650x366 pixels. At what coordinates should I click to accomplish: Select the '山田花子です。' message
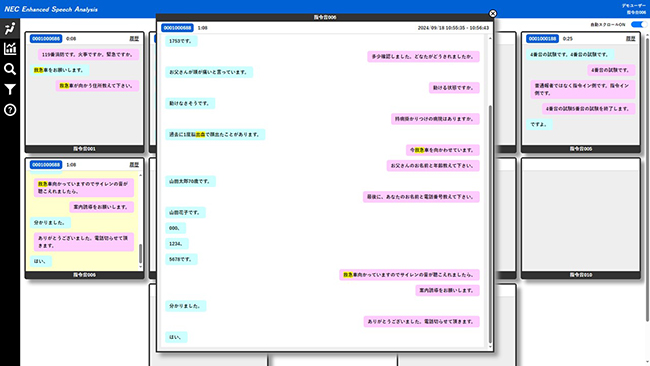click(185, 212)
